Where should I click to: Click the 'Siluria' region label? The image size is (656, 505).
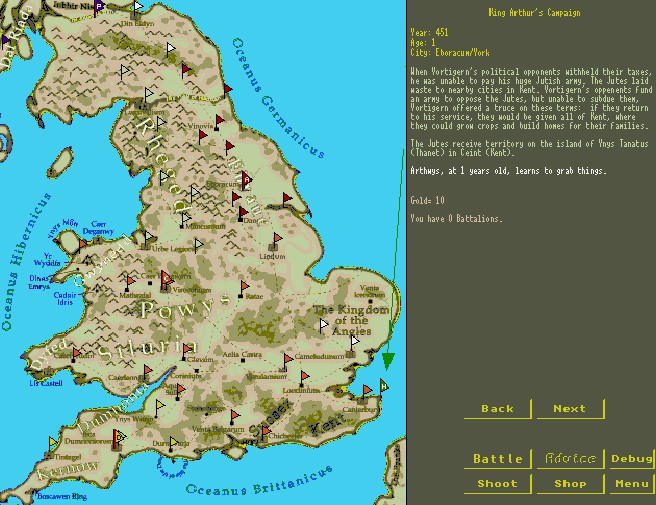[147, 351]
